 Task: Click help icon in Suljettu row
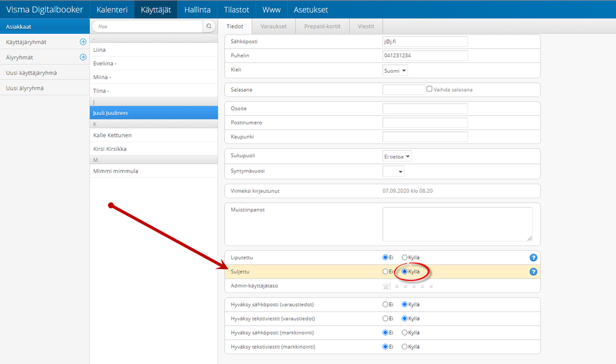point(533,272)
